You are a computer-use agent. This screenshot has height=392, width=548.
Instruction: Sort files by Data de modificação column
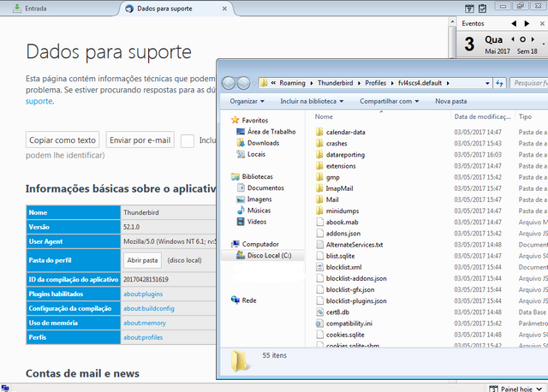click(x=483, y=116)
